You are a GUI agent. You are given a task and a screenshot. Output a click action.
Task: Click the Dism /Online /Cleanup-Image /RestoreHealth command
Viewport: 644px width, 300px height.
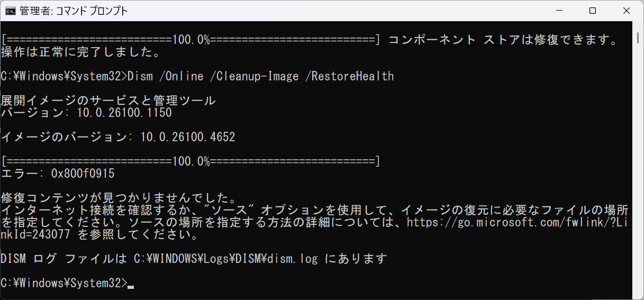(x=261, y=76)
